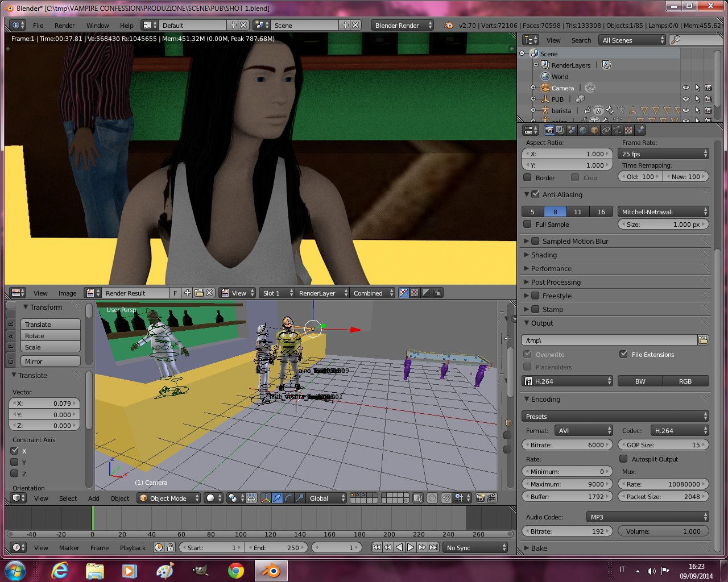Image resolution: width=728 pixels, height=582 pixels.
Task: Open the No Sync playback dropdown
Action: pos(475,547)
